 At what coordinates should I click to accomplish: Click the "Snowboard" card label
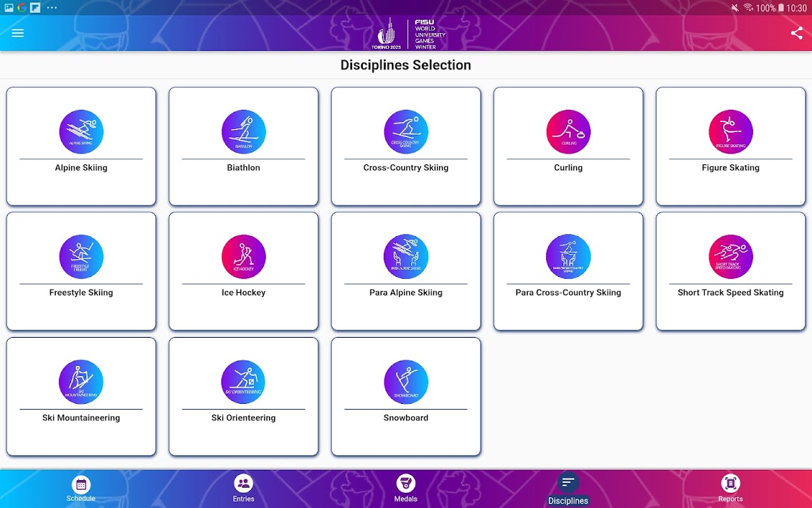click(x=406, y=418)
